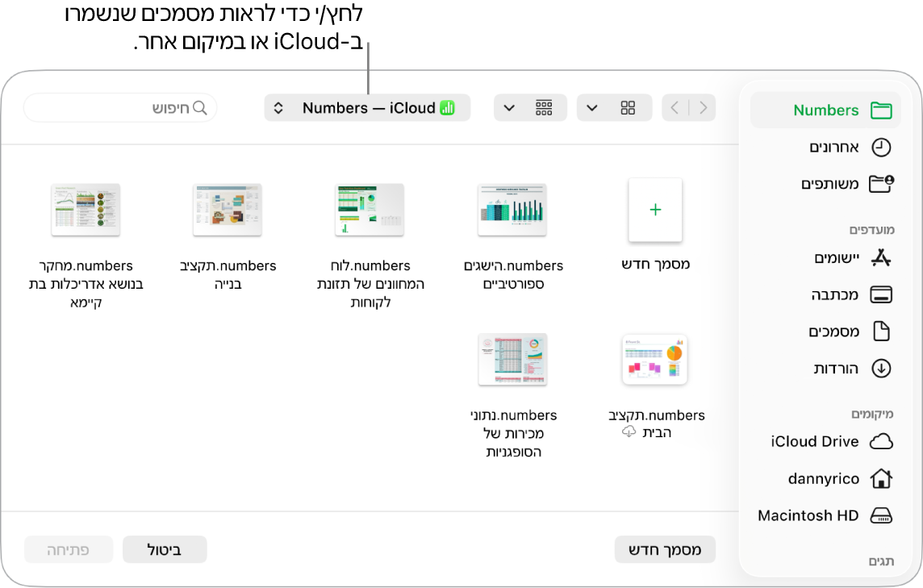Expand the grouping options dropdown
The image size is (923, 588).
[x=509, y=108]
